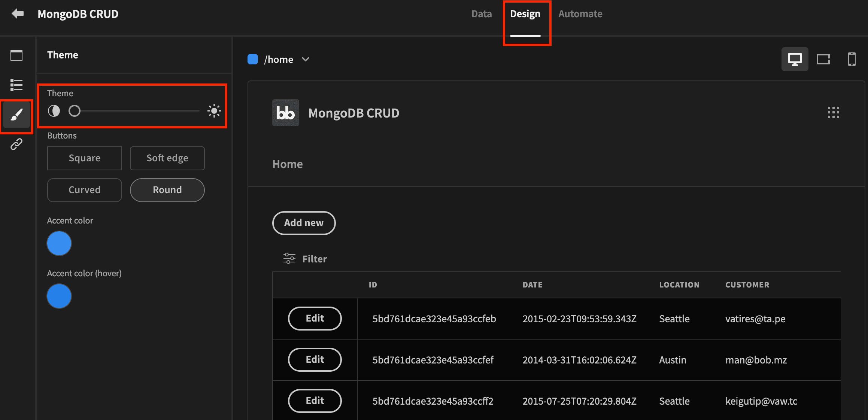Click date 2014-03-31T16:02:06.624Z cell
Viewport: 868px width, 420px height.
(579, 360)
